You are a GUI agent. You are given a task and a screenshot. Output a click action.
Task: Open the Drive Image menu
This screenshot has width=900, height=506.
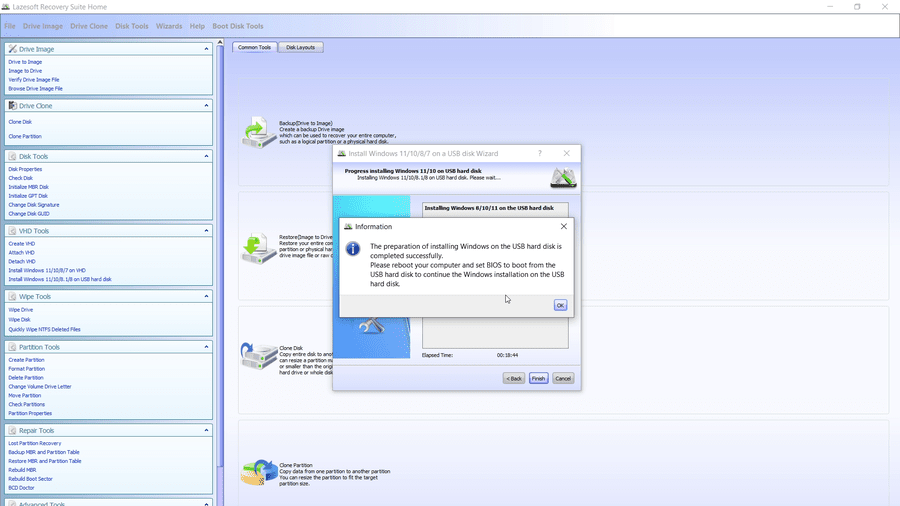click(42, 26)
